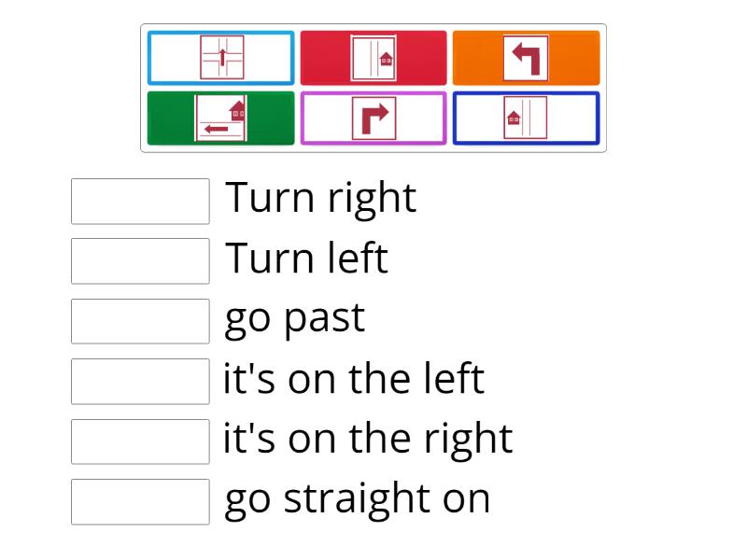
Task: Click the box next to go straight on
Action: 140,501
